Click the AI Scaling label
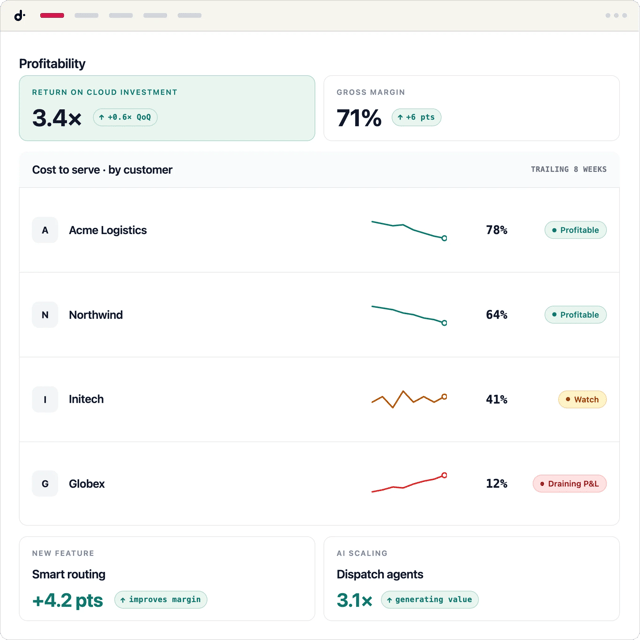 tap(362, 553)
